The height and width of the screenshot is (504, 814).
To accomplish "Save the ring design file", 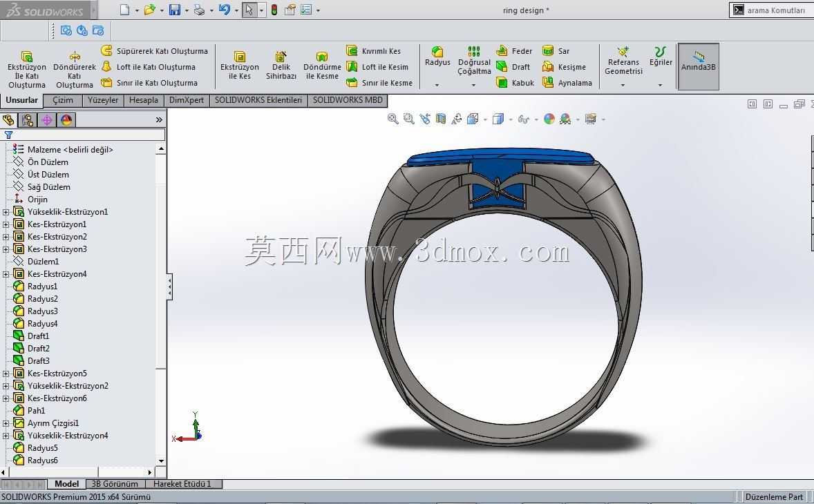I will pyautogui.click(x=174, y=10).
